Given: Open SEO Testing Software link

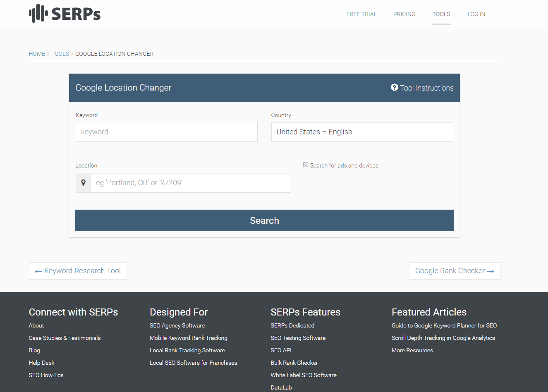Looking at the screenshot, I should click(298, 338).
